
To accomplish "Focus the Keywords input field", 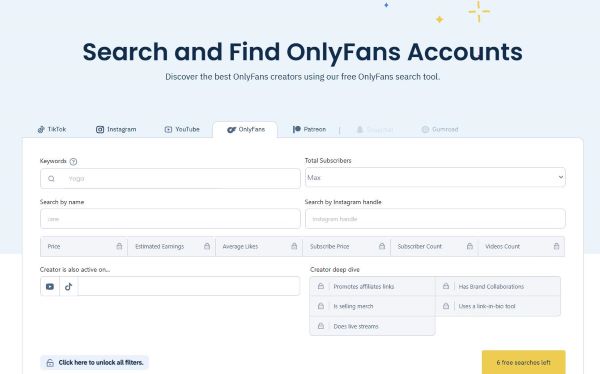I will pos(170,178).
